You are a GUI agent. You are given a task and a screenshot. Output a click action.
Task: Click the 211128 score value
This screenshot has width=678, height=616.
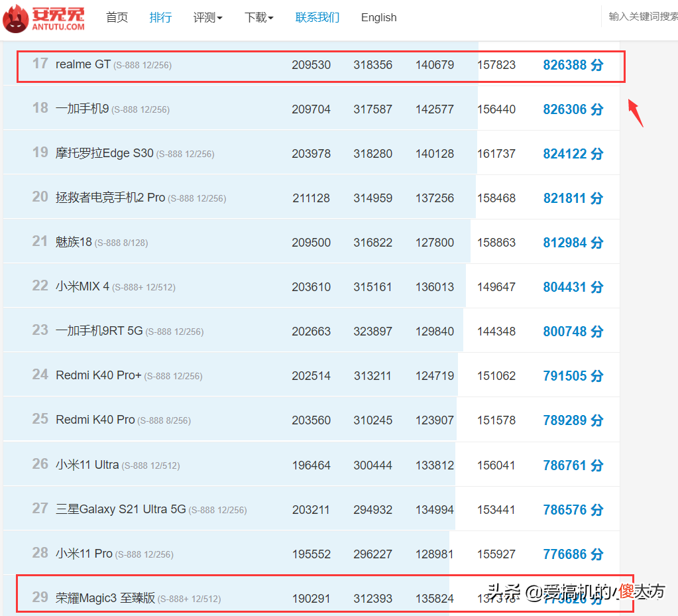click(311, 198)
